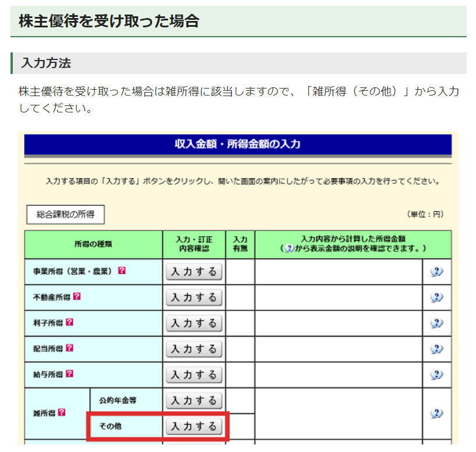Click amount explanation bubble in 配当所得 row
This screenshot has width=476, height=452.
coord(436,349)
